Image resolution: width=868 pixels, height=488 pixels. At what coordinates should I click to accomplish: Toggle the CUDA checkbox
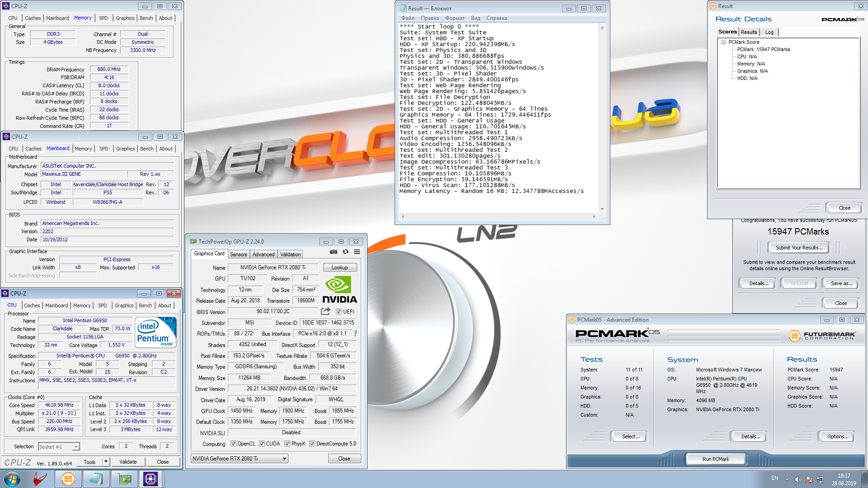click(x=262, y=444)
